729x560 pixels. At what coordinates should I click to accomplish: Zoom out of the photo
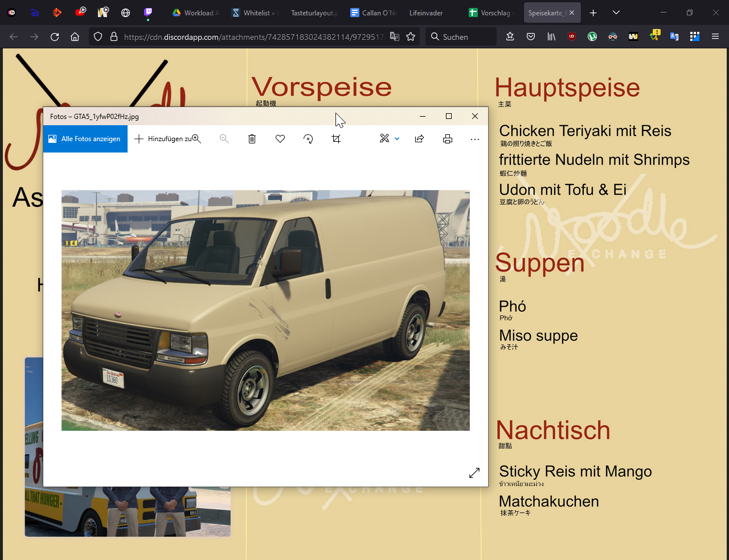[224, 139]
